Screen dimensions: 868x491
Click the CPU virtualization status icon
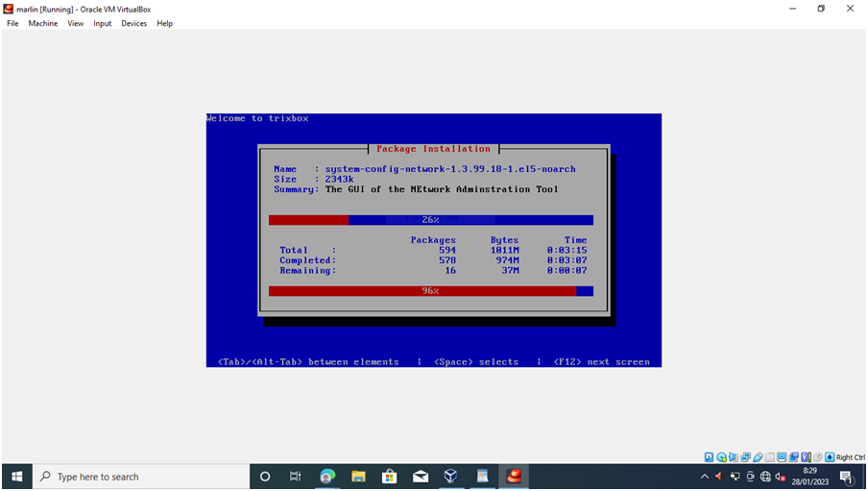click(x=806, y=457)
